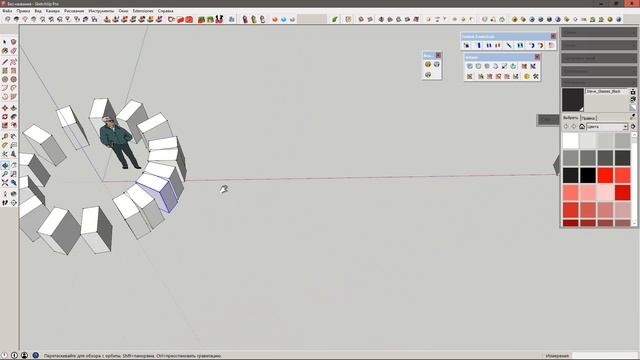Open the Правка menu
This screenshot has width=640, height=360.
tap(23, 11)
